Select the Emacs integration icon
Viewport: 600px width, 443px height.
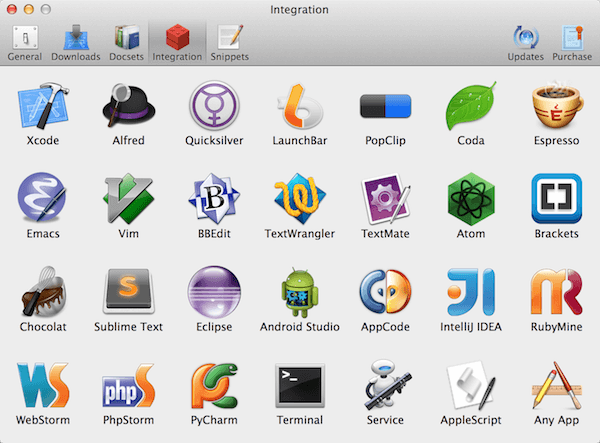point(43,198)
